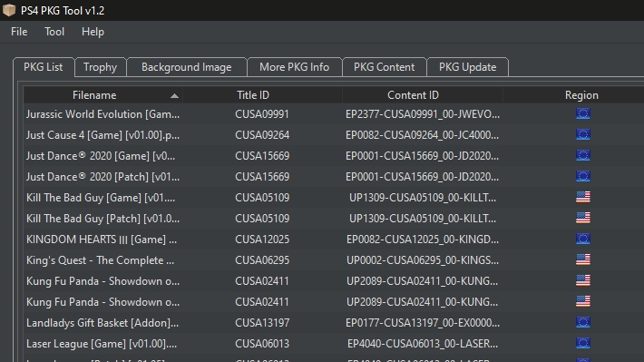Click the EU flag for Just Cause 4
Image resolution: width=644 pixels, height=362 pixels.
(x=582, y=135)
